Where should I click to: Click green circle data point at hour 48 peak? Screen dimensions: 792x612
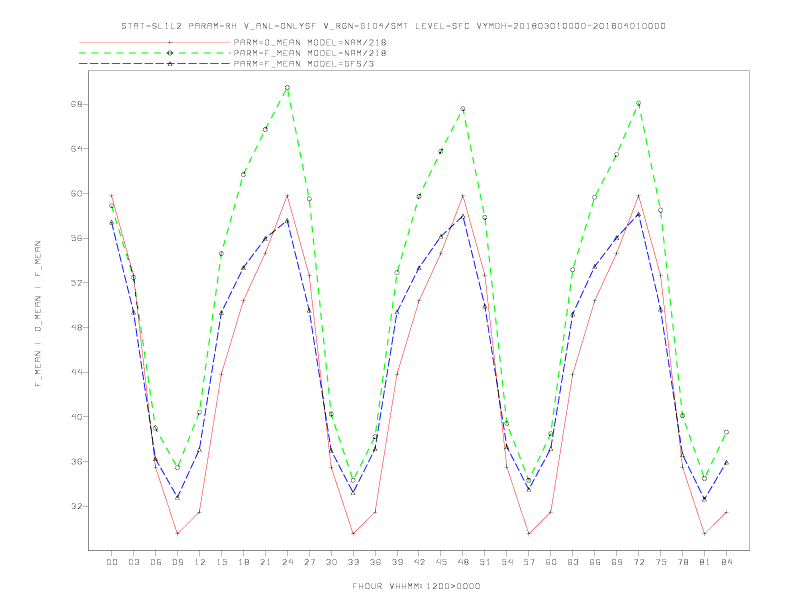tap(463, 109)
